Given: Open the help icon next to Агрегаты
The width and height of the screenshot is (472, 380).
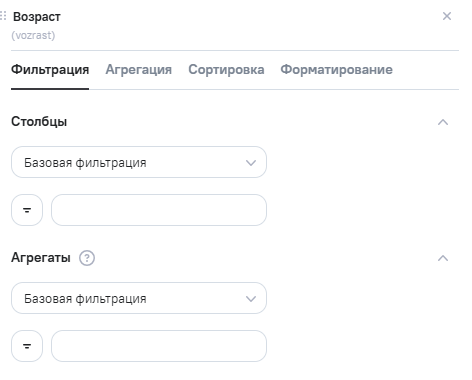Looking at the screenshot, I should (x=87, y=258).
